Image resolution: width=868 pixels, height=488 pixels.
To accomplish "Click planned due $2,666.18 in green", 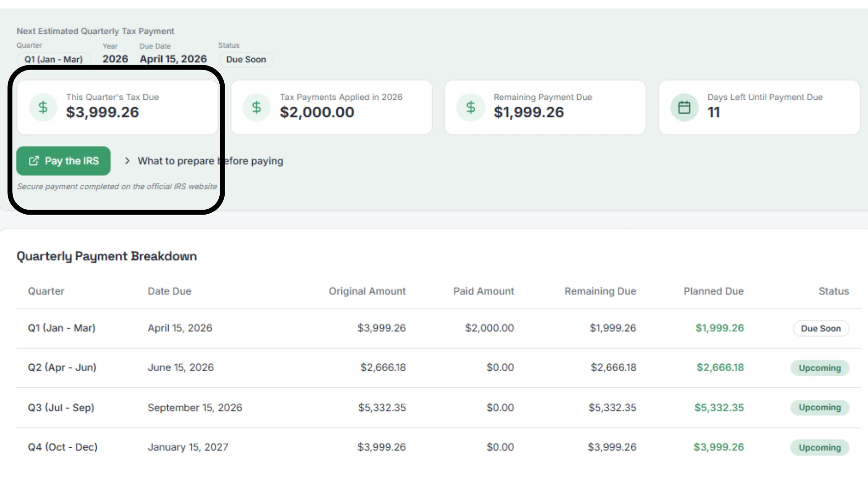I will coord(720,367).
